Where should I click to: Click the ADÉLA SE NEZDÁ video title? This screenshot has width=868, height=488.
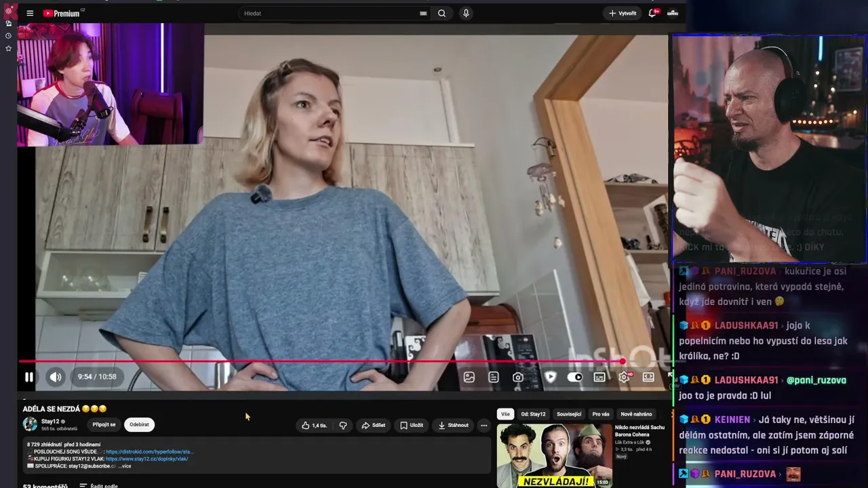(x=64, y=409)
